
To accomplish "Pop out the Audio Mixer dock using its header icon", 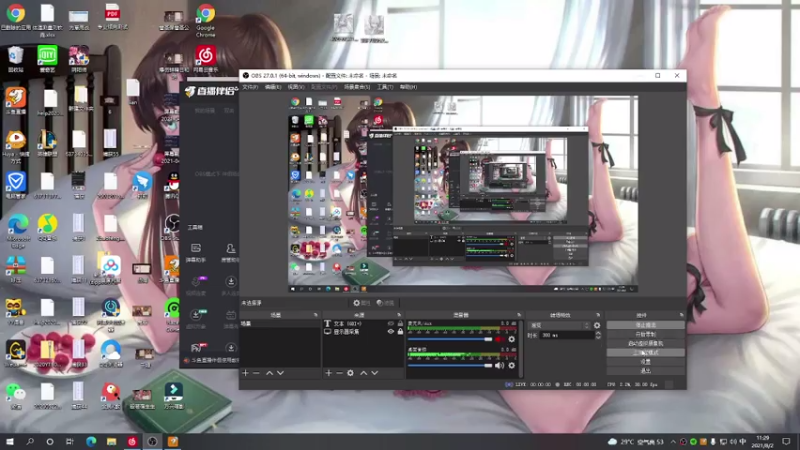I will pyautogui.click(x=519, y=315).
